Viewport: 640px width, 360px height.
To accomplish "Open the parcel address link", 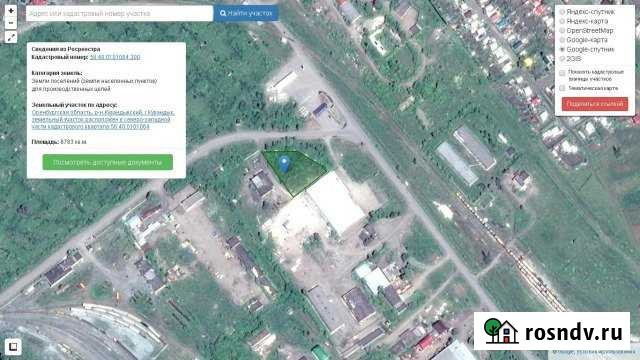I will [x=103, y=120].
